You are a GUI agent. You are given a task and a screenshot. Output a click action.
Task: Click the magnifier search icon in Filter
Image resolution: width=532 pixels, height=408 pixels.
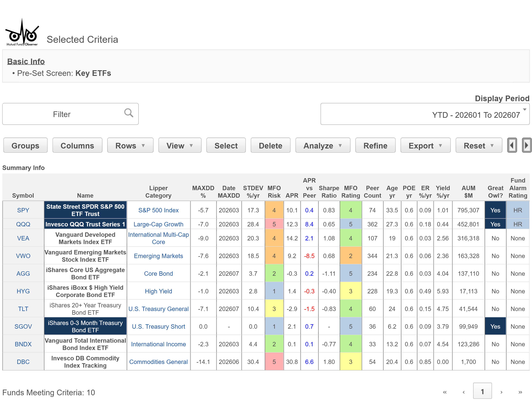click(x=128, y=113)
